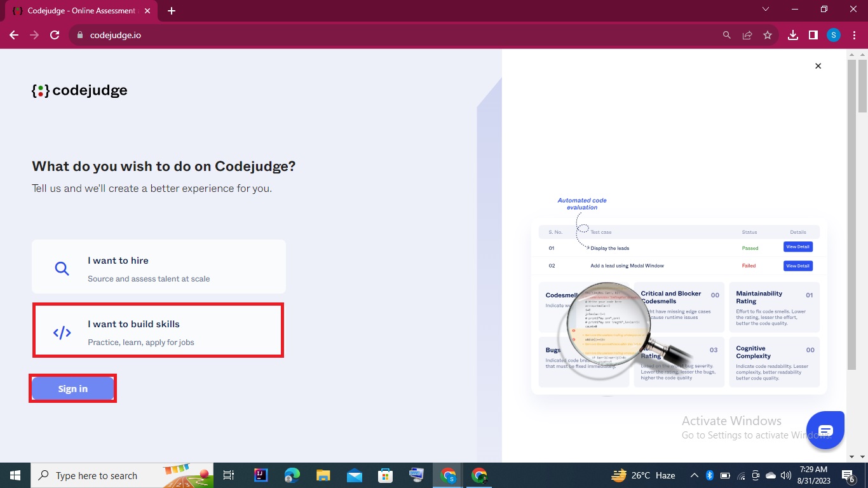Click the Sign in button
This screenshot has width=868, height=488.
click(x=73, y=389)
